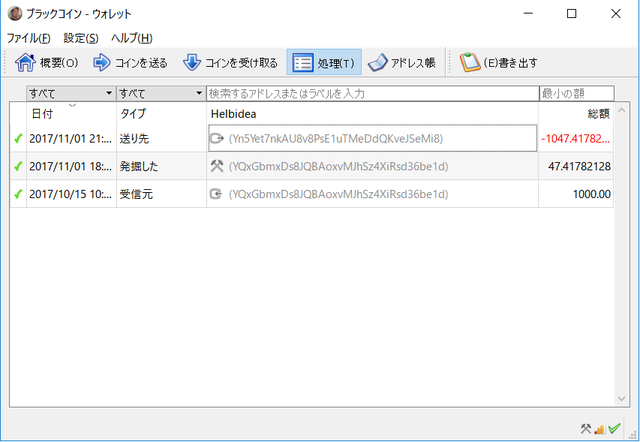Sort by the Helbidea column header
This screenshot has height=442, width=640.
(372, 113)
